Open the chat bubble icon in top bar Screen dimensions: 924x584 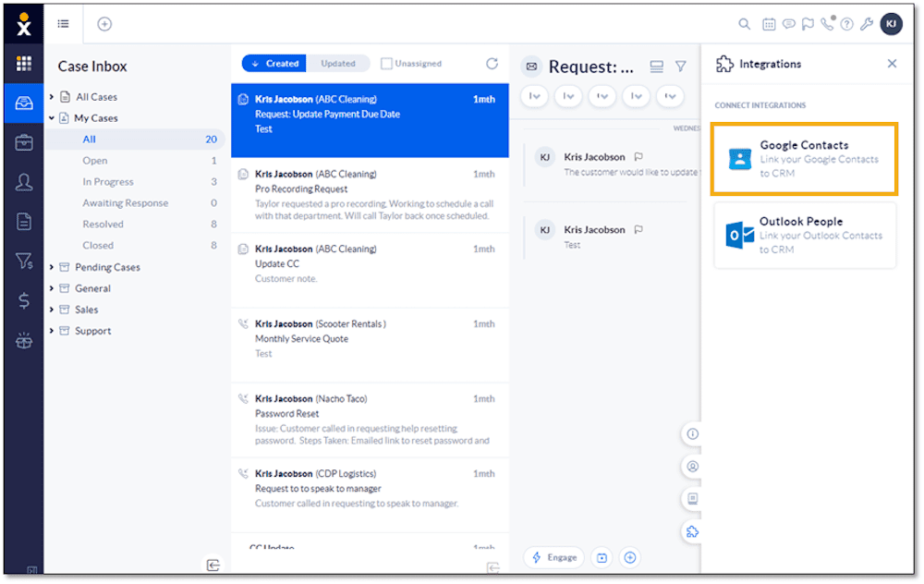[788, 24]
